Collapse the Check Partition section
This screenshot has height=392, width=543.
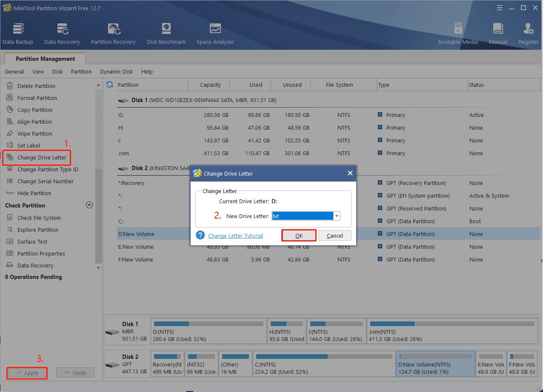pyautogui.click(x=89, y=205)
